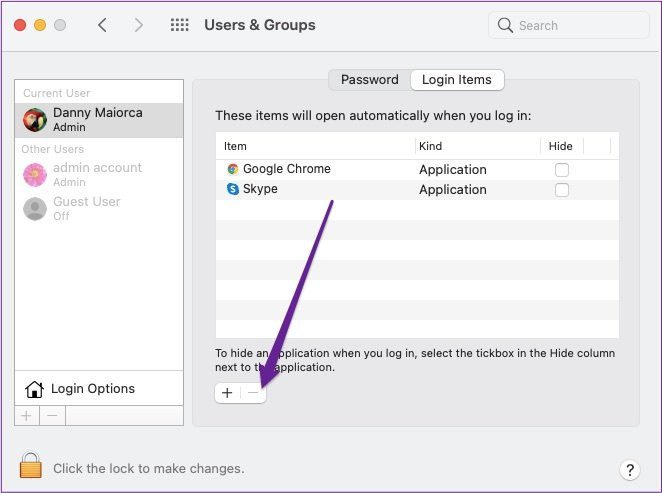This screenshot has width=662, height=493.
Task: Select the admin account user
Action: [99, 174]
